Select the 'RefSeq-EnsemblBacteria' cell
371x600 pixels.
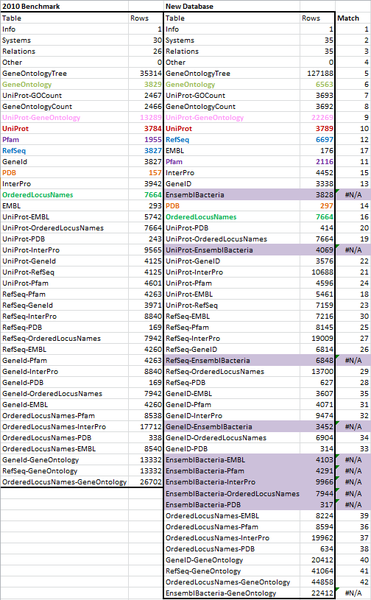coord(232,360)
